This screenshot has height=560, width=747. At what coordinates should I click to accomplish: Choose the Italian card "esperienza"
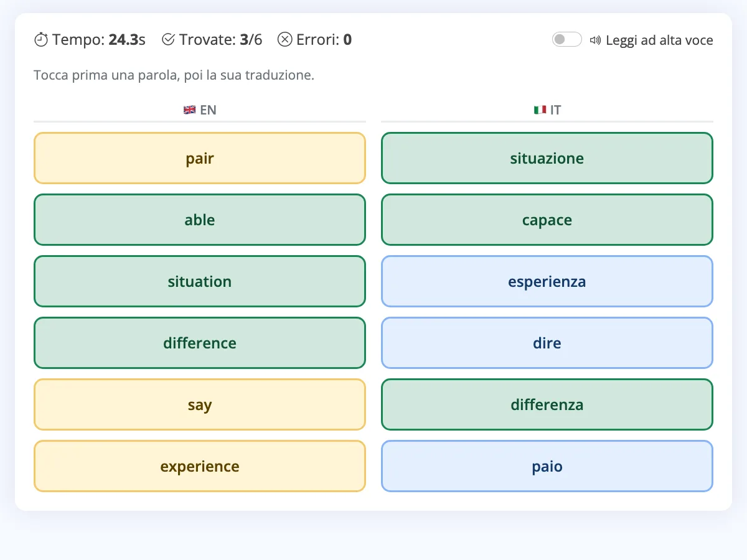(547, 281)
